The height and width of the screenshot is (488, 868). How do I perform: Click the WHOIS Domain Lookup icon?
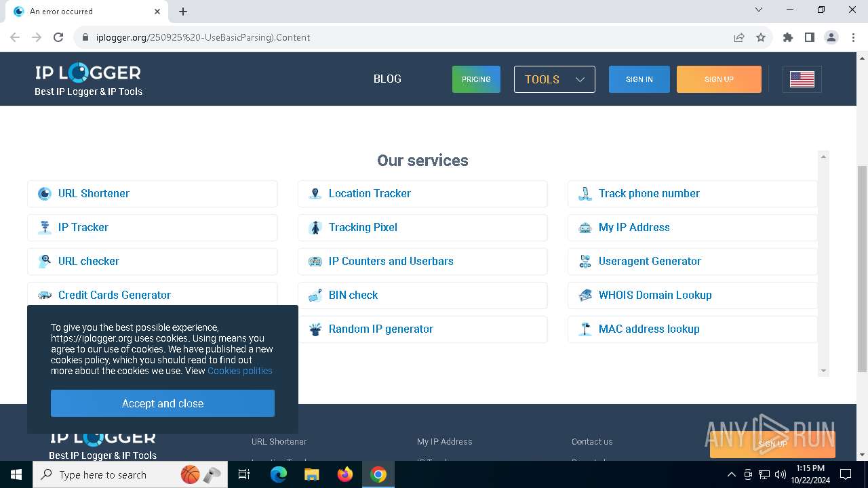[x=585, y=296]
